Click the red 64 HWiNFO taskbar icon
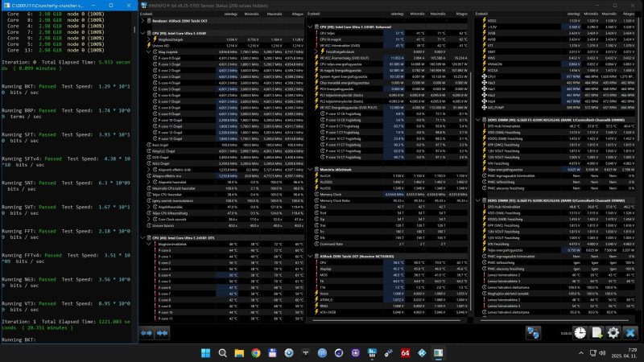 coord(405,353)
